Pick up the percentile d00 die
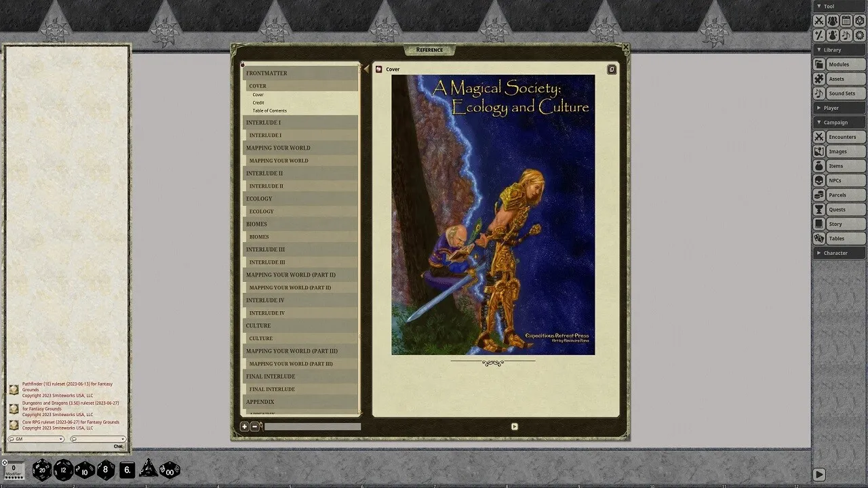The image size is (868, 488). (170, 470)
